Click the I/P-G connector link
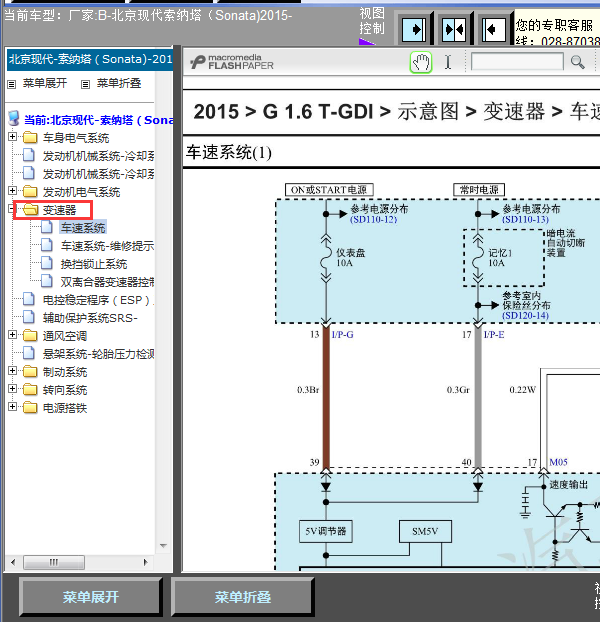The height and width of the screenshot is (622, 600). coord(342,335)
